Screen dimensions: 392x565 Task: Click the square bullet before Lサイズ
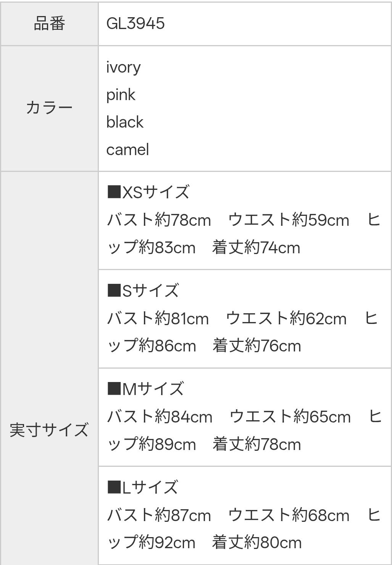(114, 487)
